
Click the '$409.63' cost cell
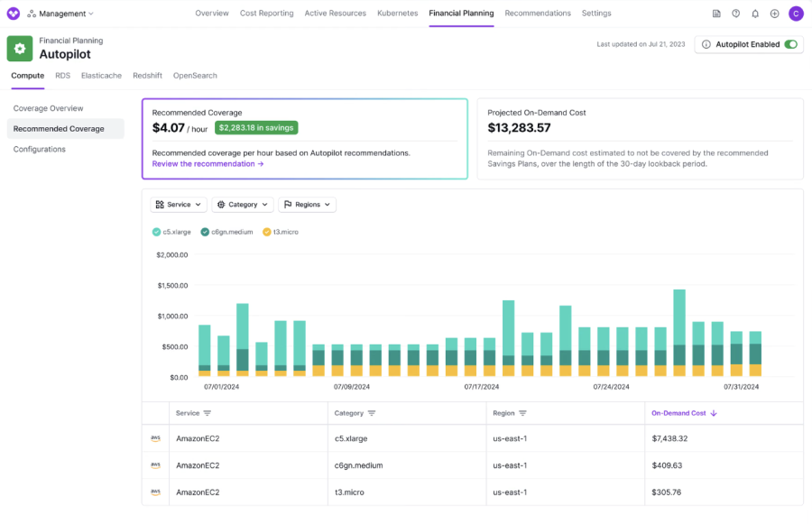click(x=667, y=465)
